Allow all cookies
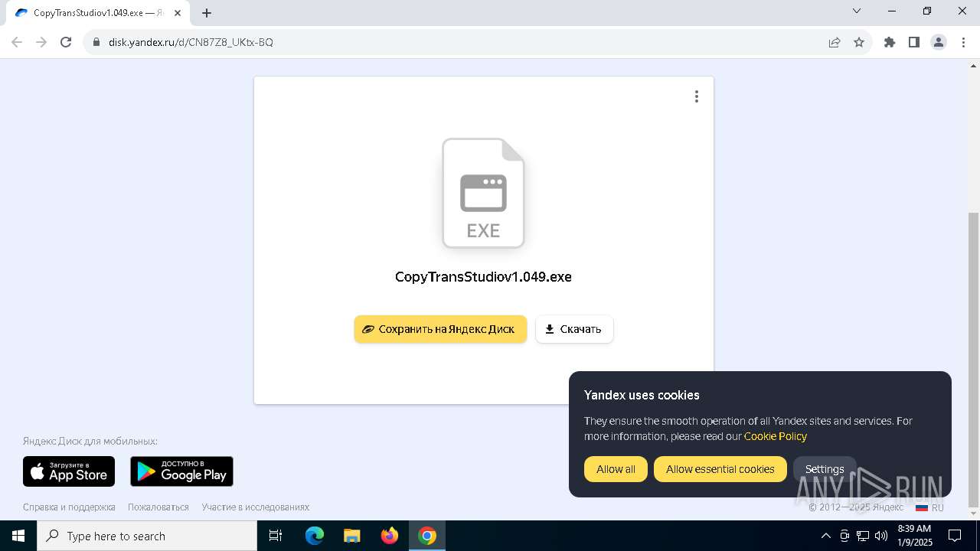Viewport: 980px width, 551px height. pyautogui.click(x=616, y=469)
